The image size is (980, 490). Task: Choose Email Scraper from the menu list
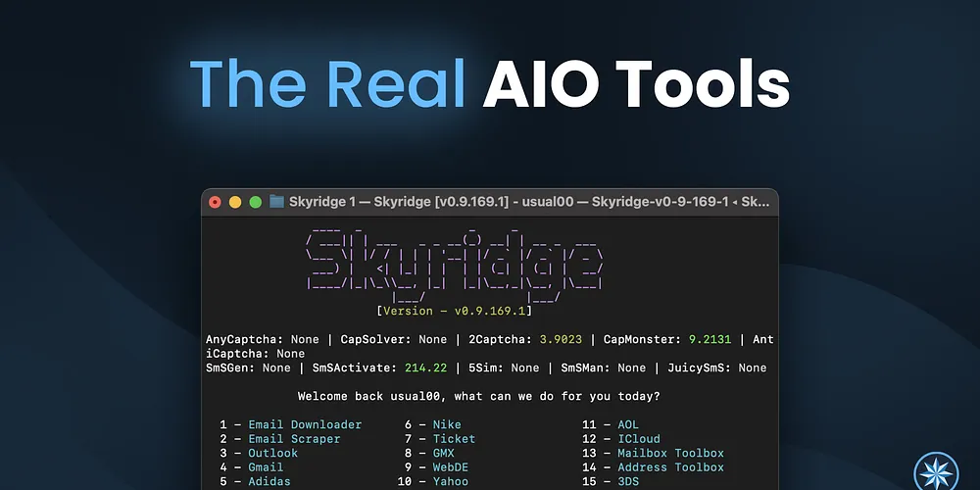[294, 439]
